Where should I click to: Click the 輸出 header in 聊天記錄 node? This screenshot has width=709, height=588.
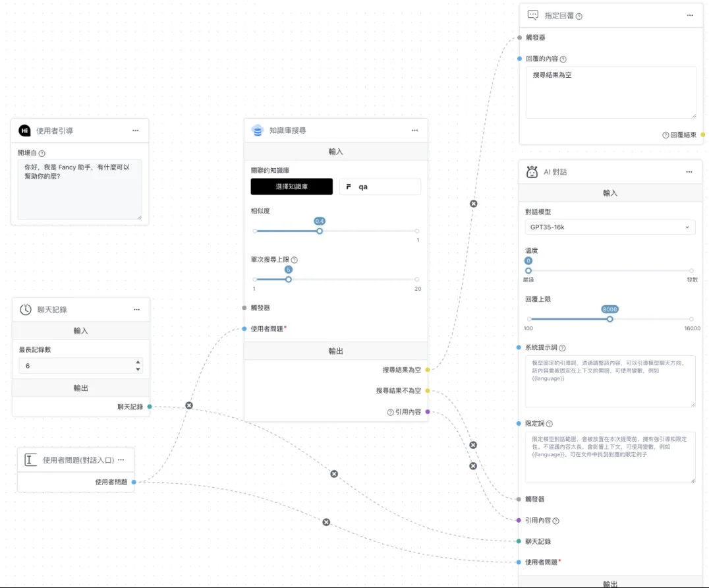point(81,388)
